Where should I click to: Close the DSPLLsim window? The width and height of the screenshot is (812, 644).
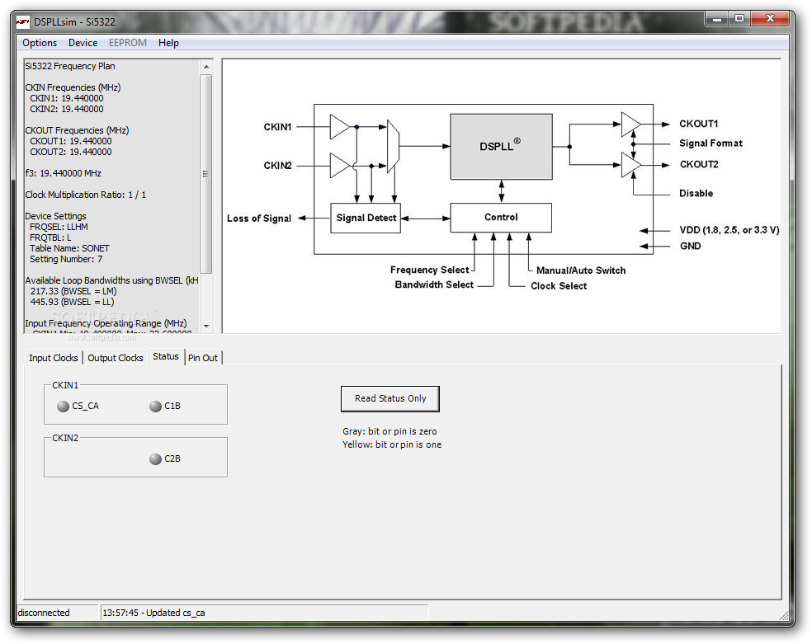pos(770,19)
